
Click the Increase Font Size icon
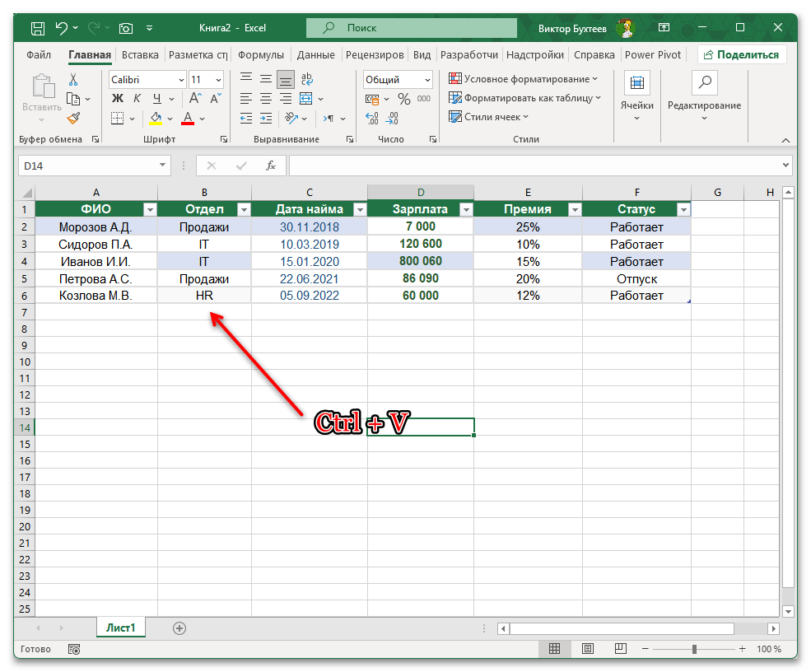pos(196,97)
